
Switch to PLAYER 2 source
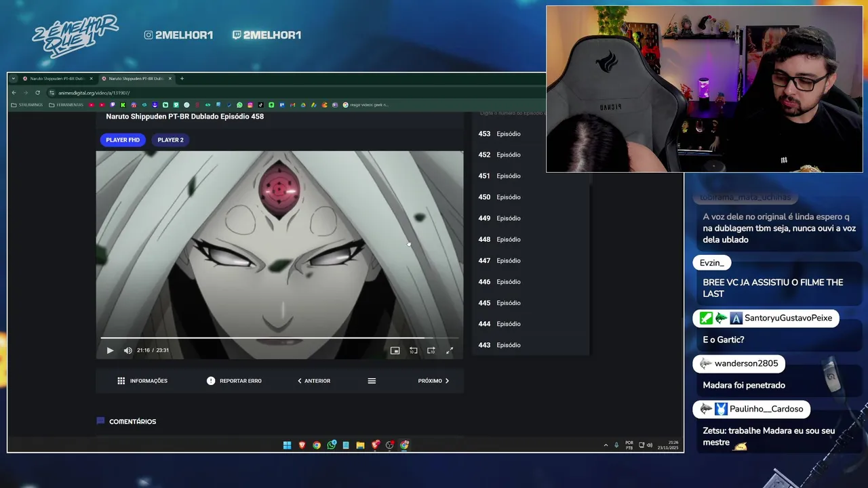tap(170, 140)
